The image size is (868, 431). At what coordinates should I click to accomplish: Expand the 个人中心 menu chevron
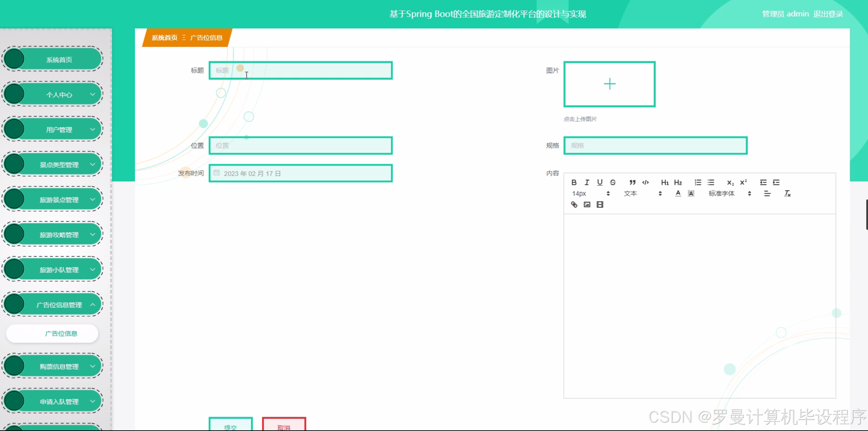click(93, 94)
